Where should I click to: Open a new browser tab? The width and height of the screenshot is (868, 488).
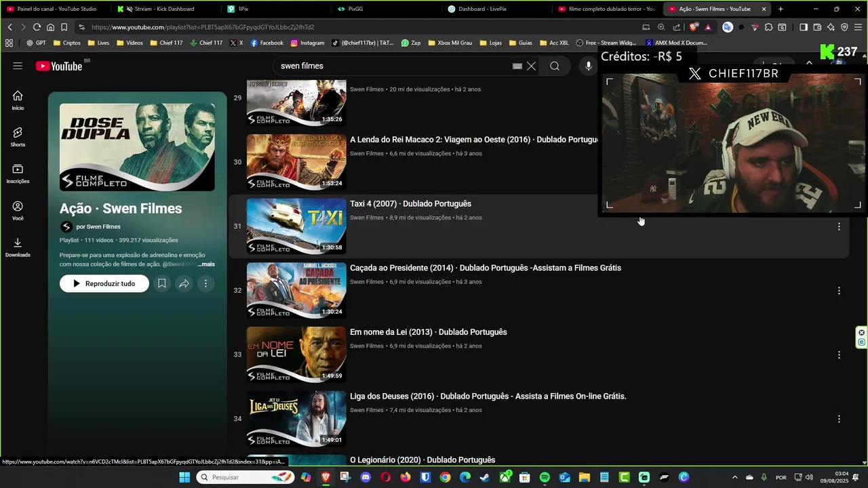click(781, 9)
